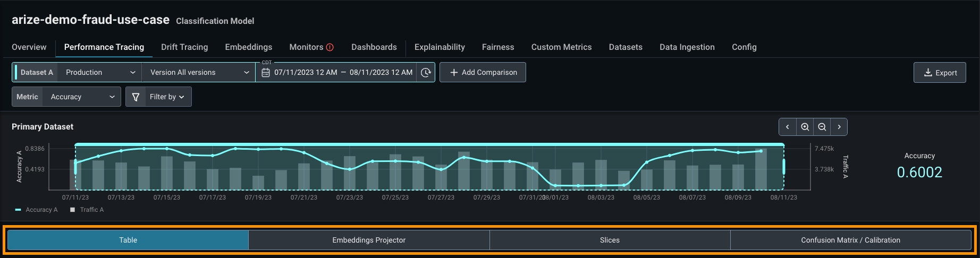Screen dimensions: 980x258
Task: Click the chart zoom-in magnifier icon
Action: [x=805, y=127]
